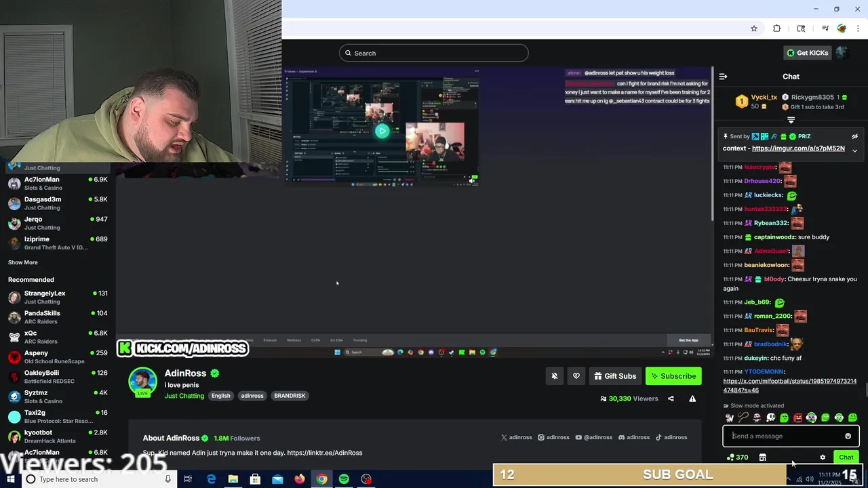Open kyootbot recommended channel
Viewport: 868px width, 488px height.
(58, 436)
